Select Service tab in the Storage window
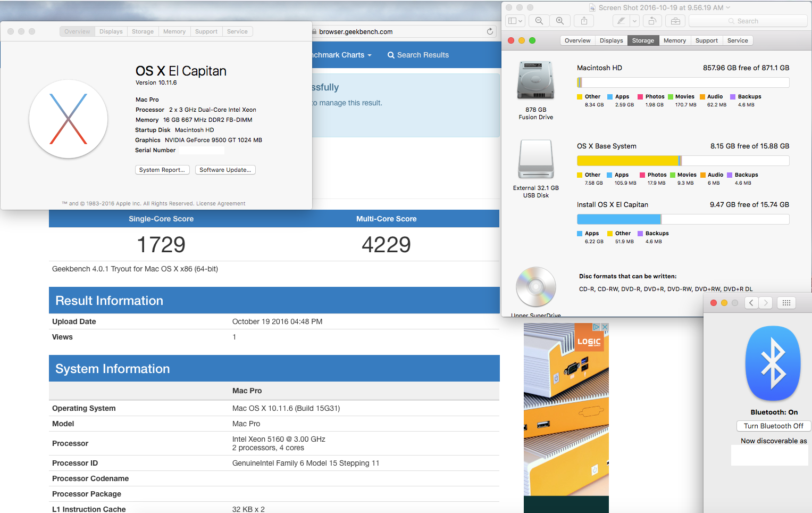 (x=738, y=40)
